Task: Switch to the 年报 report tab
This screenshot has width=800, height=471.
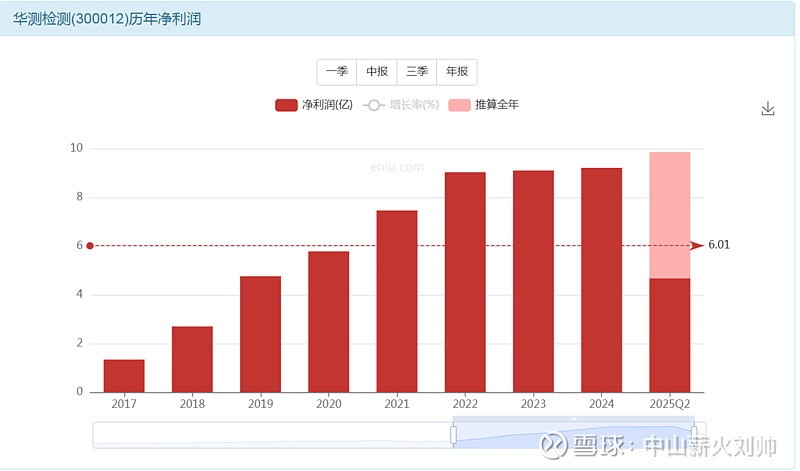Action: [457, 71]
